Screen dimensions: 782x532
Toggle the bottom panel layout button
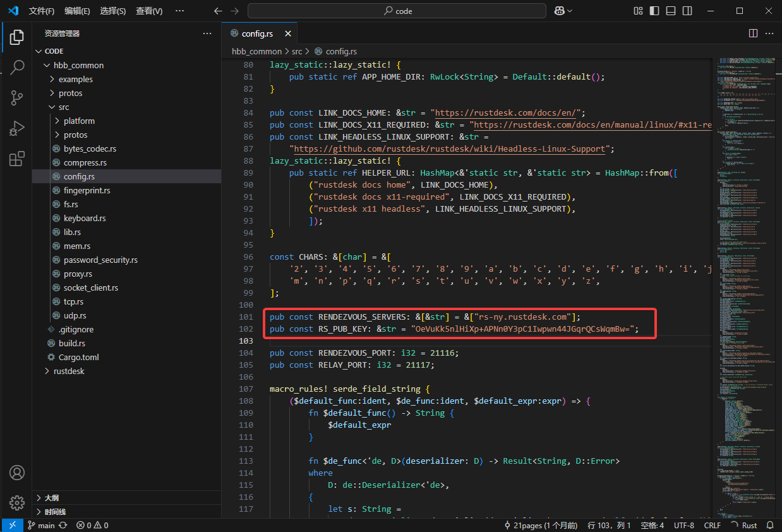click(671, 11)
